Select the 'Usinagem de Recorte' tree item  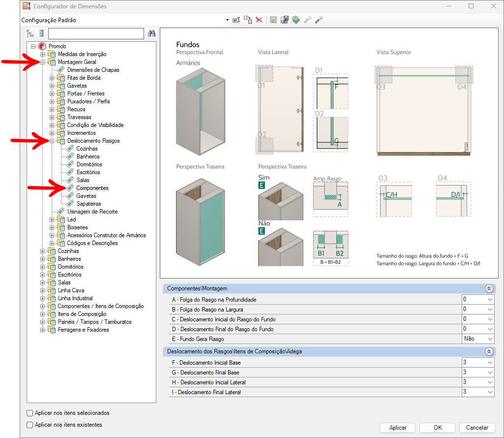point(92,212)
